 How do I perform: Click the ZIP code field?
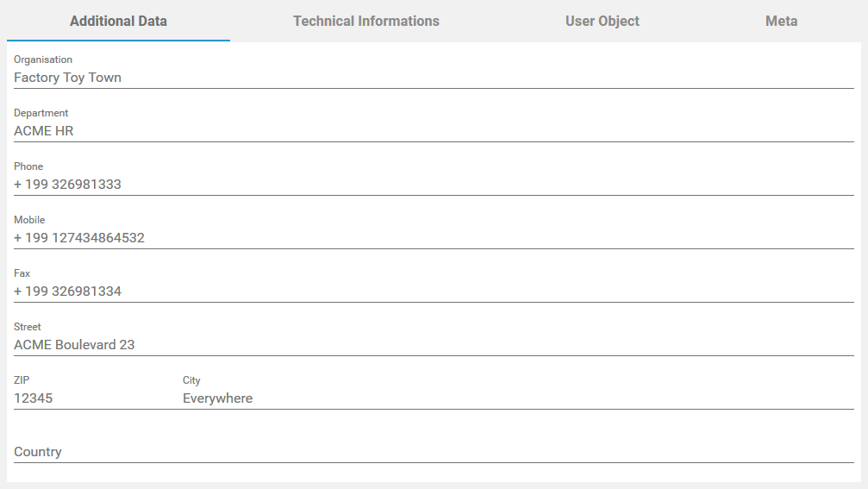coord(86,398)
